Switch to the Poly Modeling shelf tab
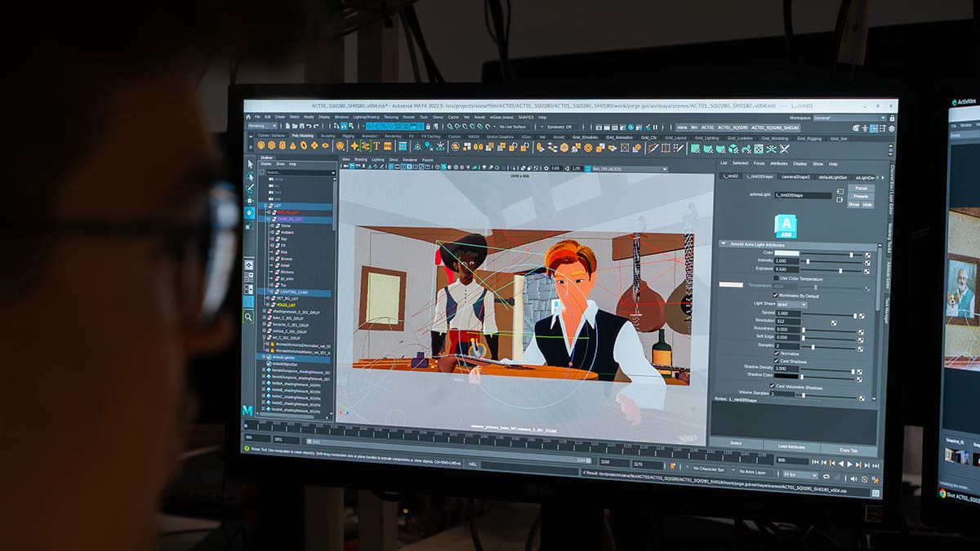 pyautogui.click(x=302, y=136)
